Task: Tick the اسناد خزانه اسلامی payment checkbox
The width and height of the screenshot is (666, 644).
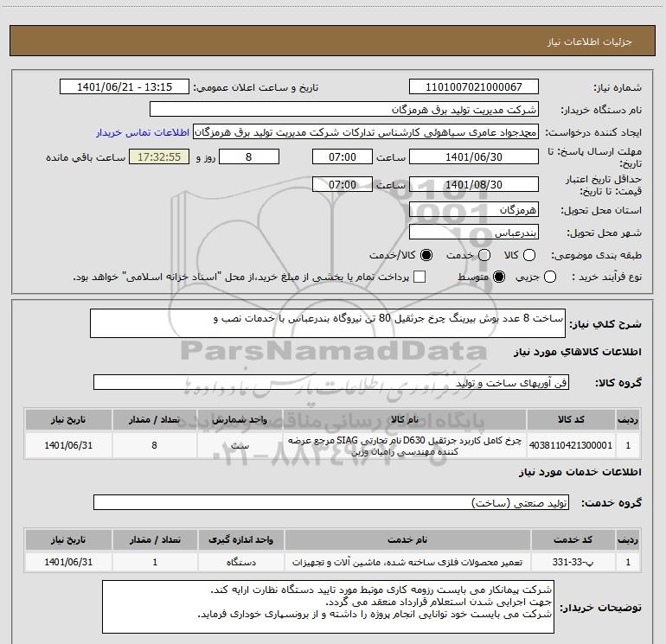Action: (419, 277)
